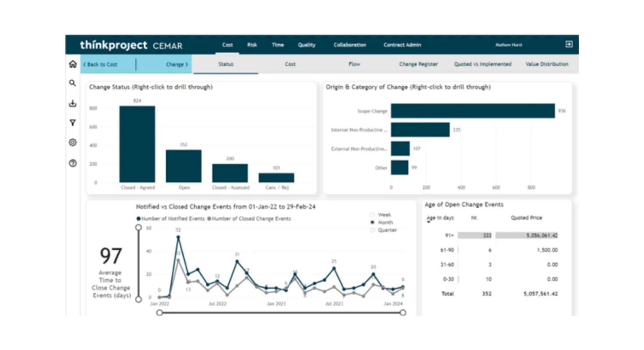This screenshot has width=644, height=350.
Task: Open the Settings gear icon in sidebar
Action: (72, 143)
